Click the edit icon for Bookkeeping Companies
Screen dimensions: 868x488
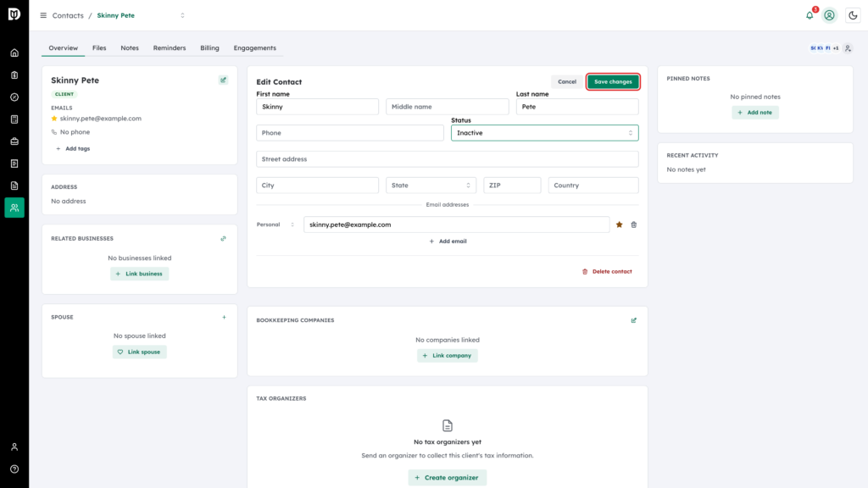coord(634,320)
